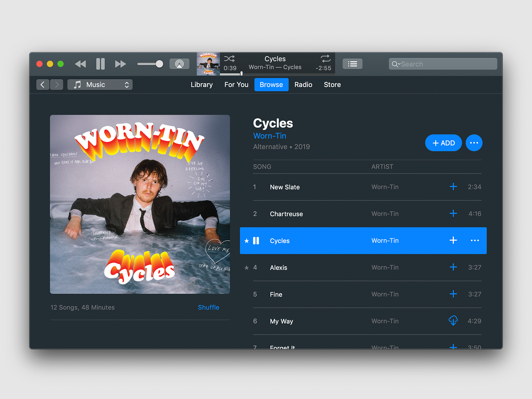Screen dimensions: 532x399
Task: Add Forget It to library
Action: (453, 347)
